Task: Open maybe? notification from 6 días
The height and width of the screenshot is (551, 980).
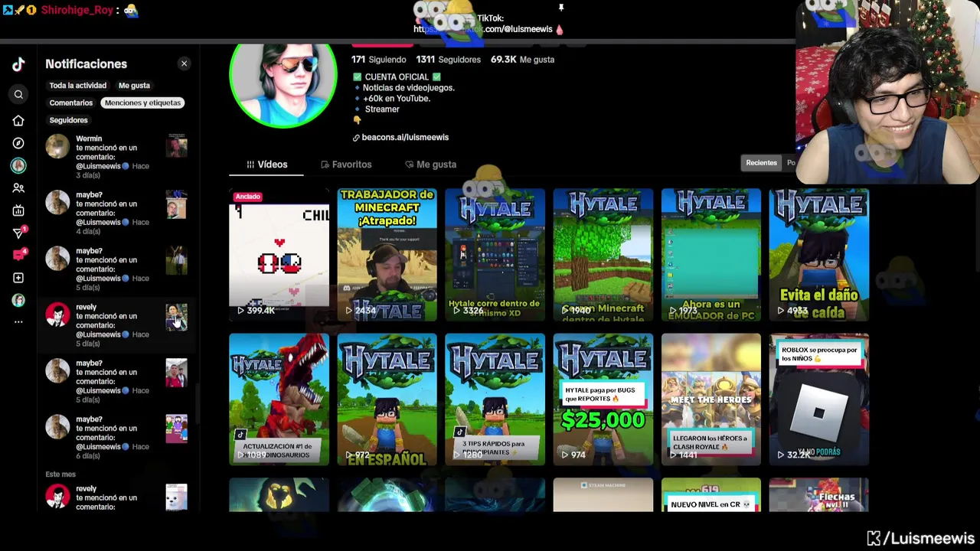Action: pos(116,437)
